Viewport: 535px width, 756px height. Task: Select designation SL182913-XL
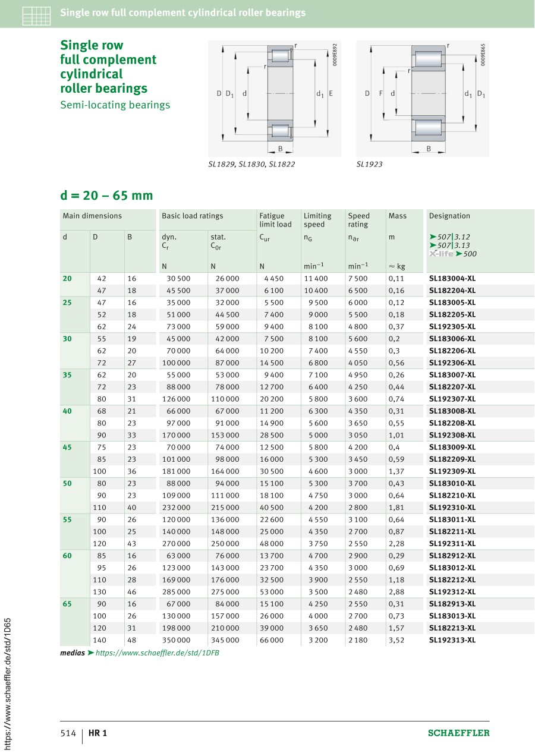(x=452, y=604)
